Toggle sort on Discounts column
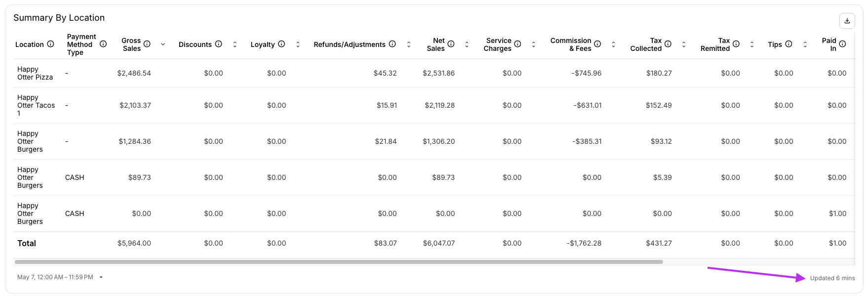Screen dimensions: 868x299 tap(235, 44)
